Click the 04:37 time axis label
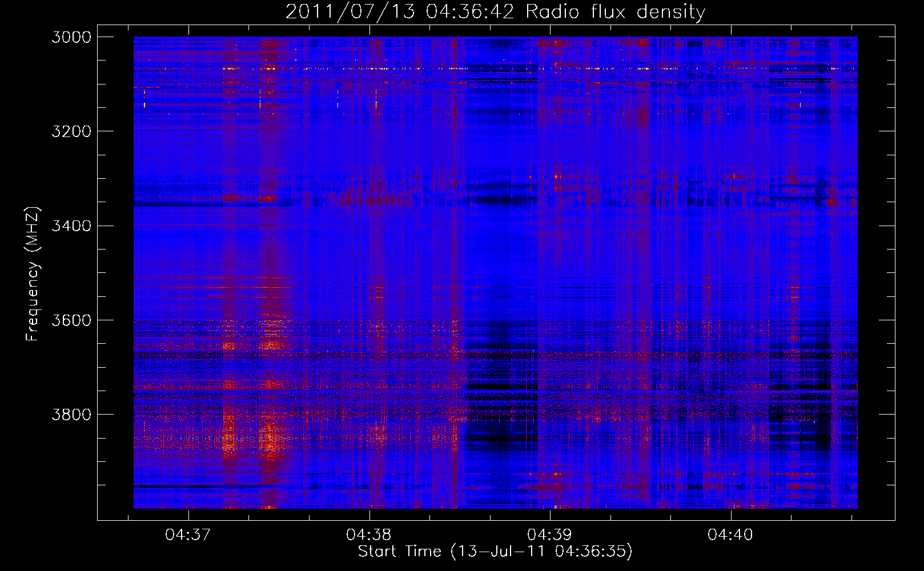The image size is (924, 571). click(x=188, y=534)
